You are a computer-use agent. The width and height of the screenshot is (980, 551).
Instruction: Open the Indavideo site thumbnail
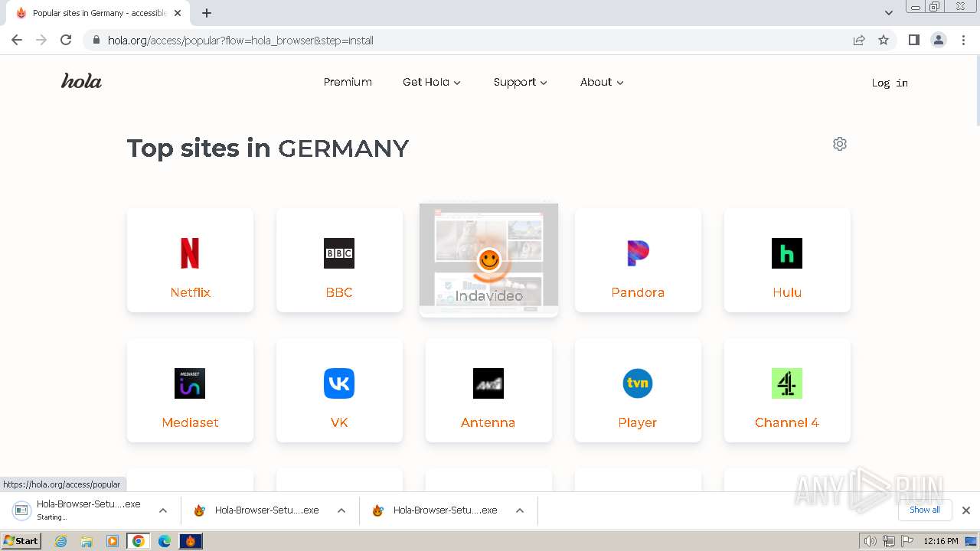pos(488,259)
